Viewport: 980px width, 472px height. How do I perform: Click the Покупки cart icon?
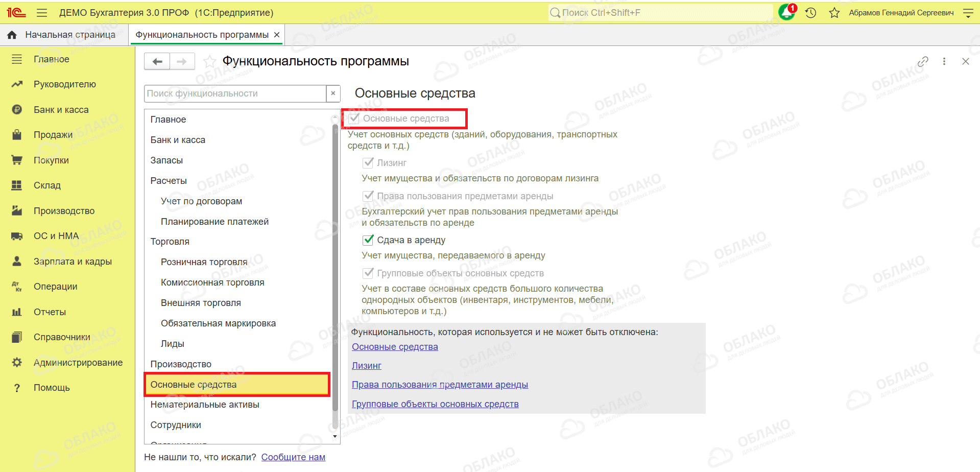pos(17,160)
